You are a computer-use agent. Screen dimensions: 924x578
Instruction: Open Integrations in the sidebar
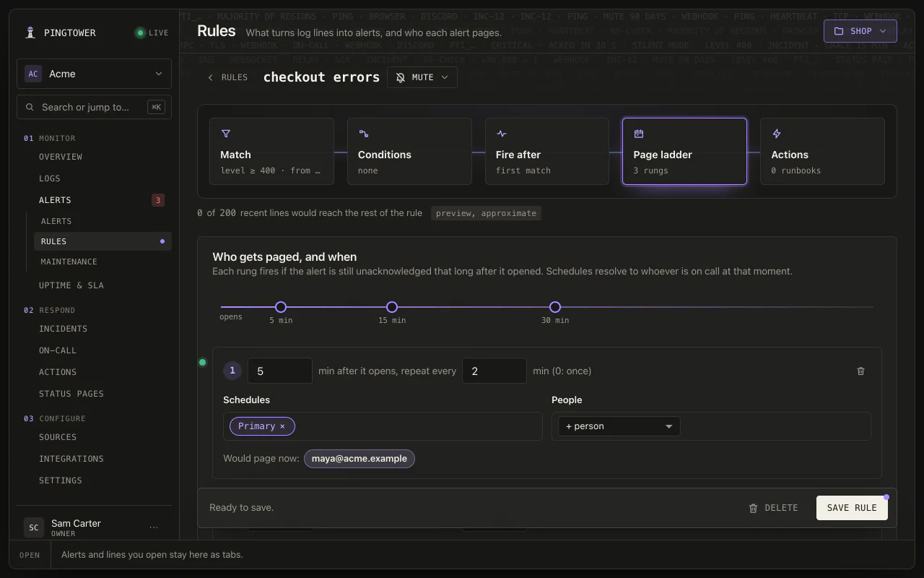(x=71, y=459)
